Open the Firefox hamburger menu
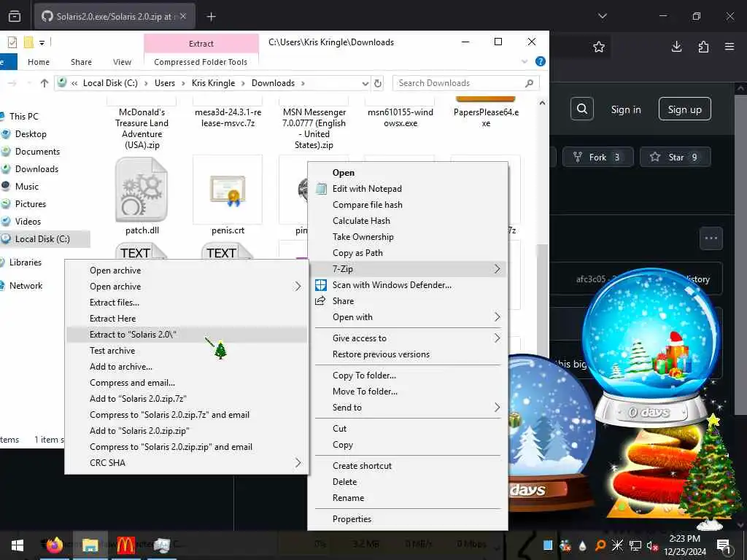 tap(729, 47)
